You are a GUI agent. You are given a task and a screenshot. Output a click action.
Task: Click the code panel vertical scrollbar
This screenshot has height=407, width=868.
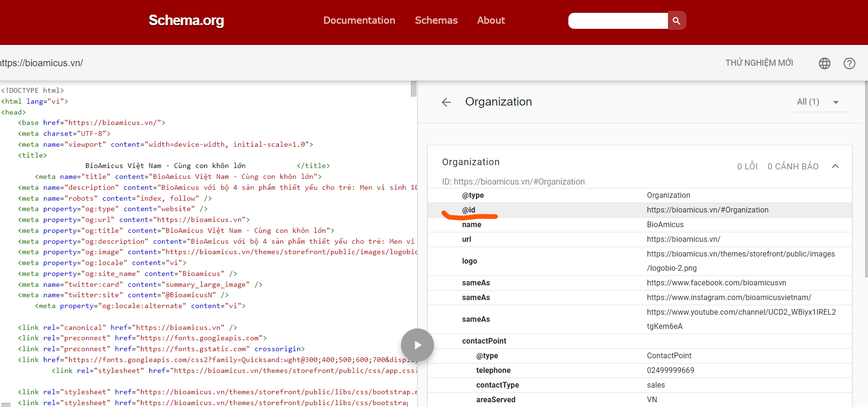(x=414, y=88)
